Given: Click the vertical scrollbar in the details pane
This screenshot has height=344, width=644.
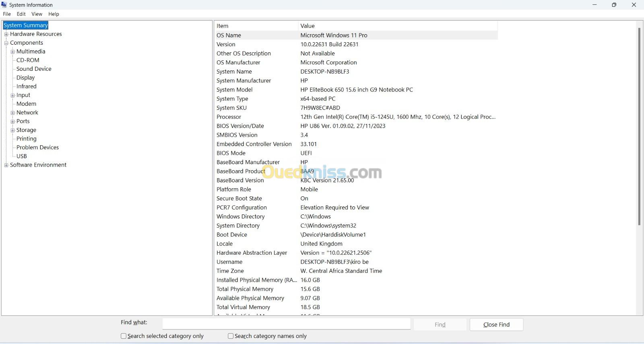Looking at the screenshot, I should [x=639, y=126].
